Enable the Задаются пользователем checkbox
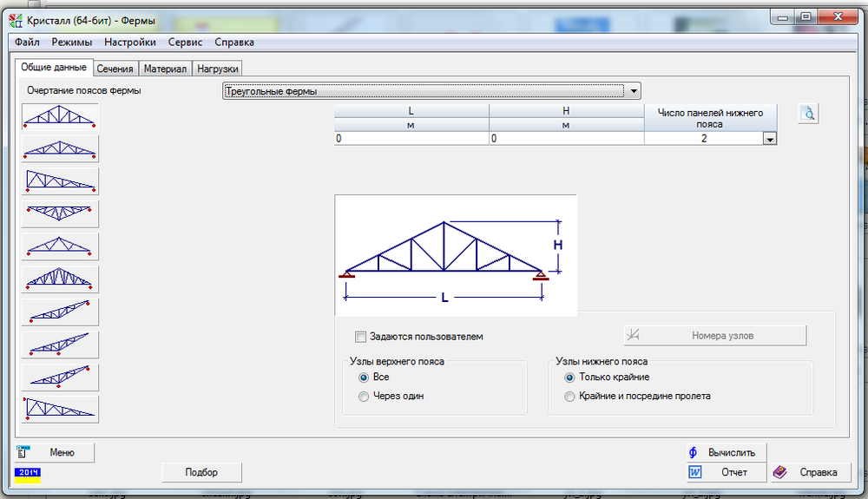 pos(361,337)
